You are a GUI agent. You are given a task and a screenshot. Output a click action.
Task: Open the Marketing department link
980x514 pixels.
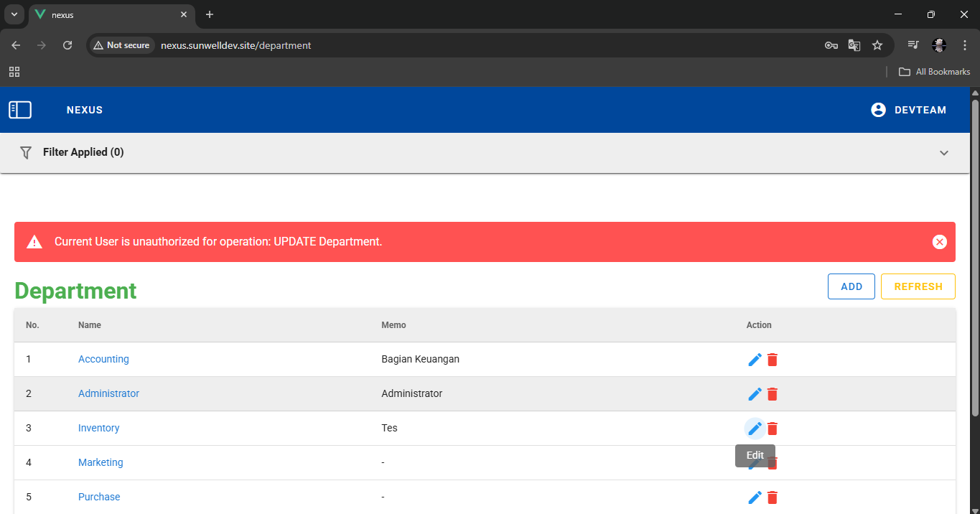coord(101,463)
